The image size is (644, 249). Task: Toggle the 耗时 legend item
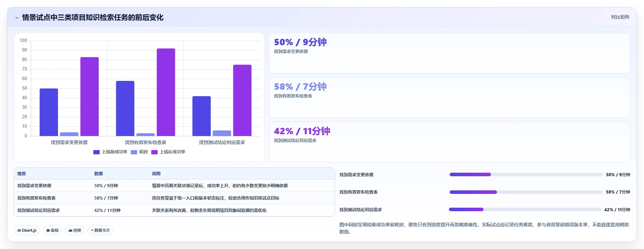[139, 152]
